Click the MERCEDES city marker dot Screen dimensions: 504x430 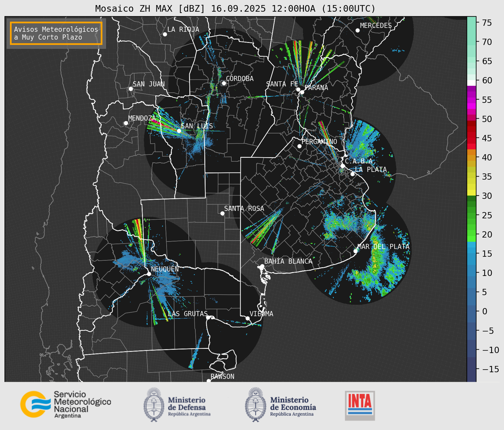[357, 31]
